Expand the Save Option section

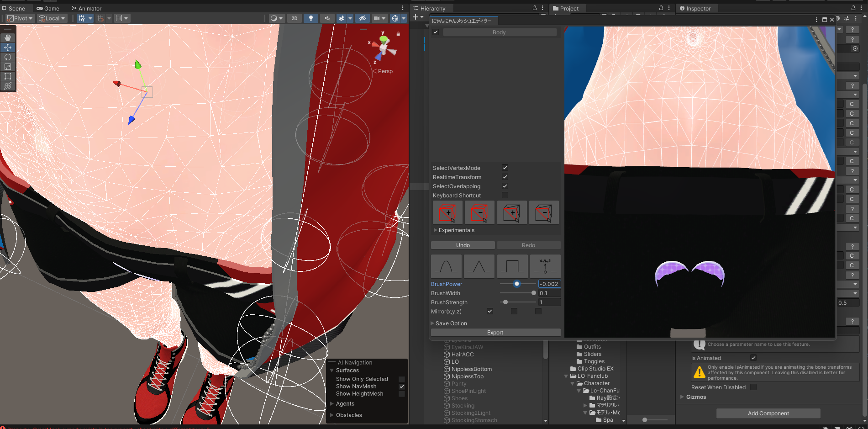(x=432, y=323)
